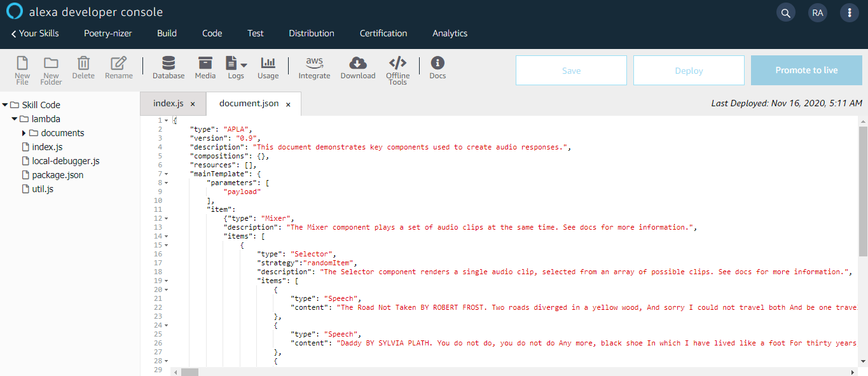Click the vertical editor scrollbar
This screenshot has width=868, height=376.
click(x=863, y=191)
